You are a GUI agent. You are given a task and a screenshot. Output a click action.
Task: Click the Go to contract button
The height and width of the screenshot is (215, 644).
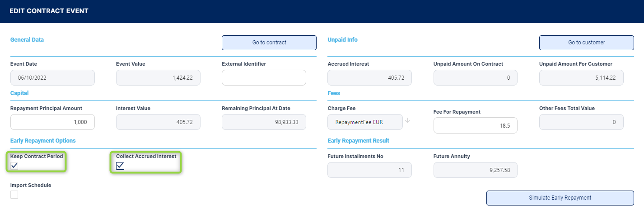pyautogui.click(x=269, y=43)
